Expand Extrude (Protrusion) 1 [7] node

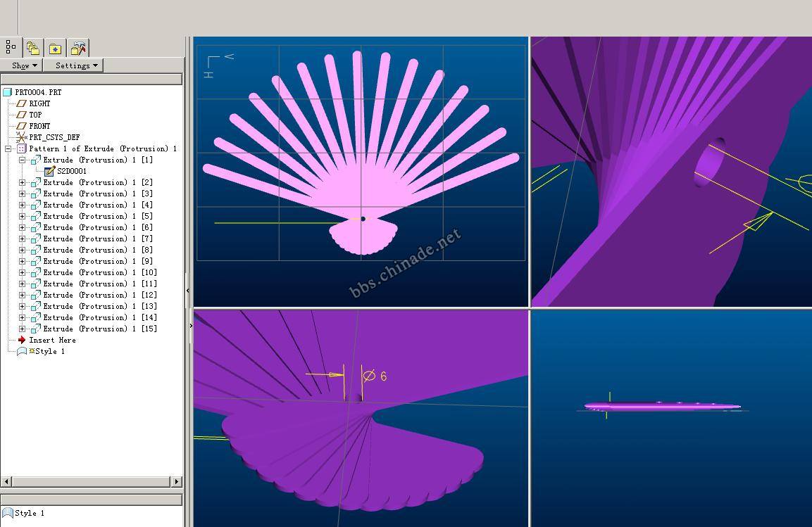click(x=23, y=239)
